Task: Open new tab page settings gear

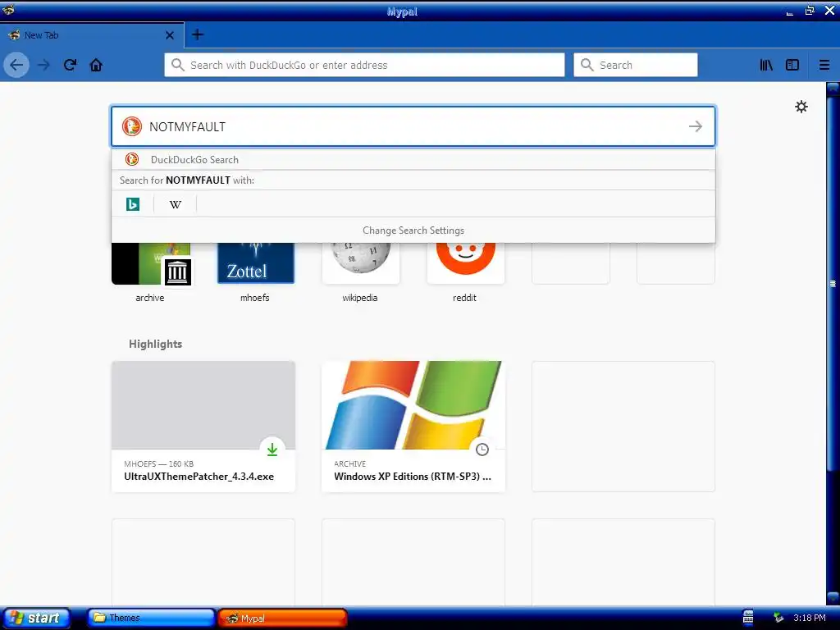Action: 801,107
